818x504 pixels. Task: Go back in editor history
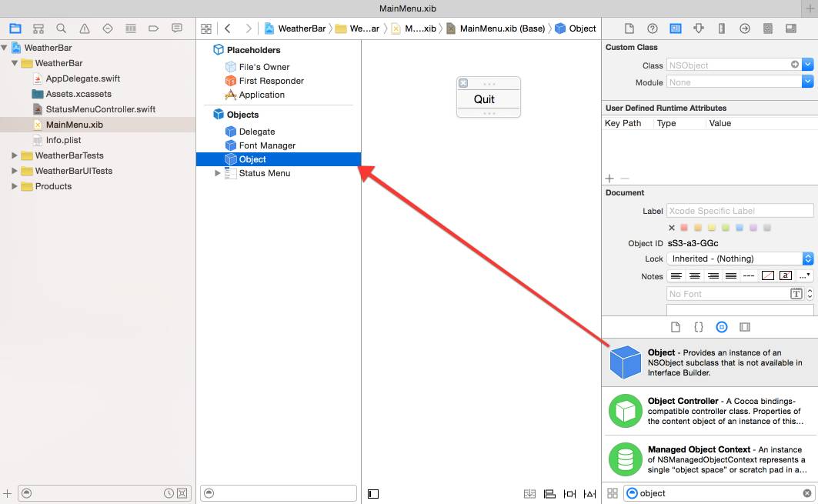click(228, 28)
